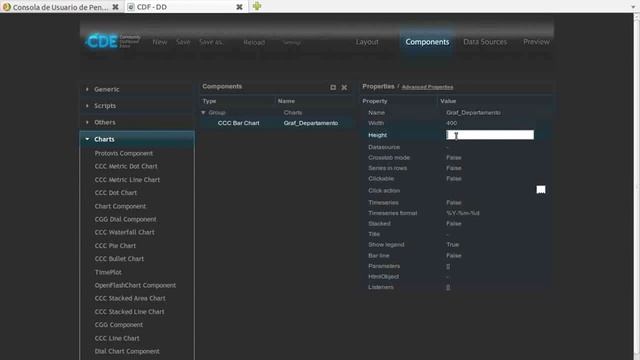Add a CCC Dot Chart
This screenshot has height=360, width=640.
point(116,193)
